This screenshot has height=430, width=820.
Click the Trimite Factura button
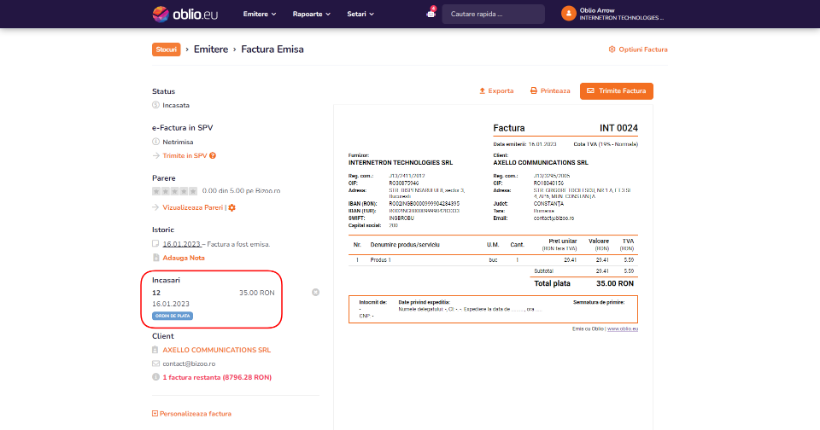pos(616,91)
